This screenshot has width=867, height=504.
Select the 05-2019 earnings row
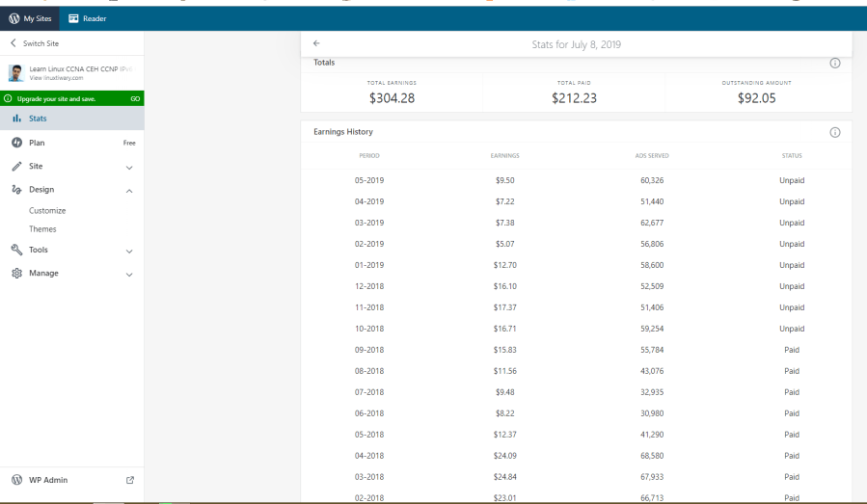576,180
